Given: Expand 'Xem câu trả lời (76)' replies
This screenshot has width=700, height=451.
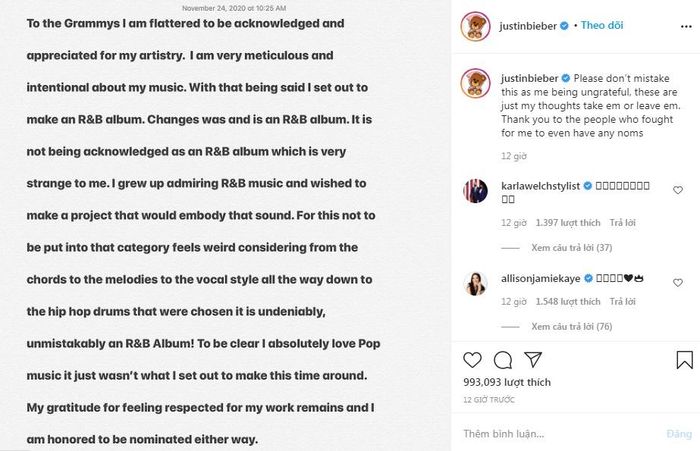Looking at the screenshot, I should tap(571, 327).
